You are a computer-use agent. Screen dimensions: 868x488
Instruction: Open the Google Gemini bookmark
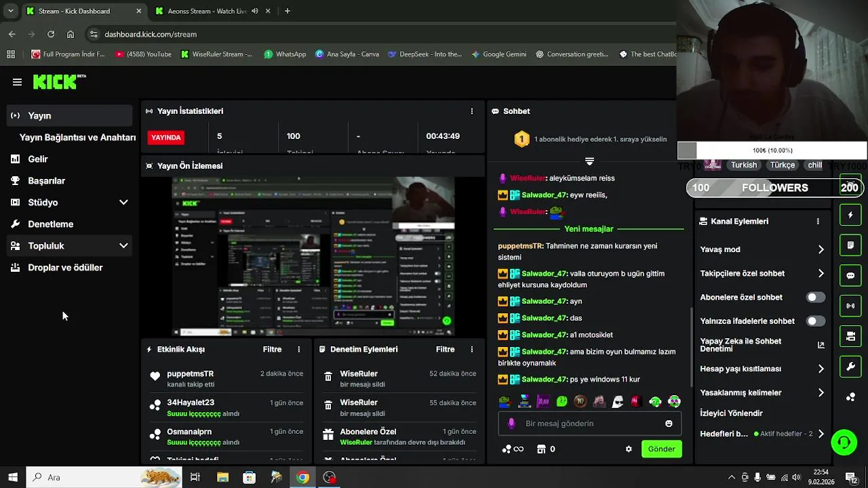[498, 54]
